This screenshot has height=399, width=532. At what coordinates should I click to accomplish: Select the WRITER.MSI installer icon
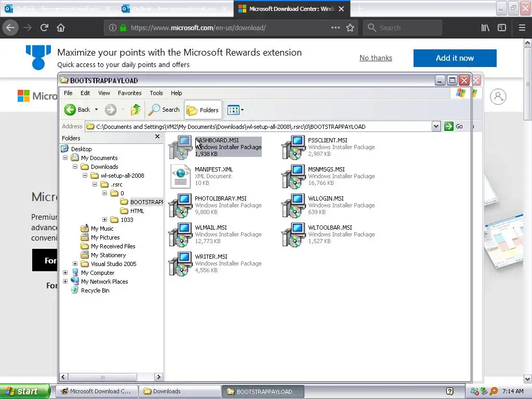[180, 263]
